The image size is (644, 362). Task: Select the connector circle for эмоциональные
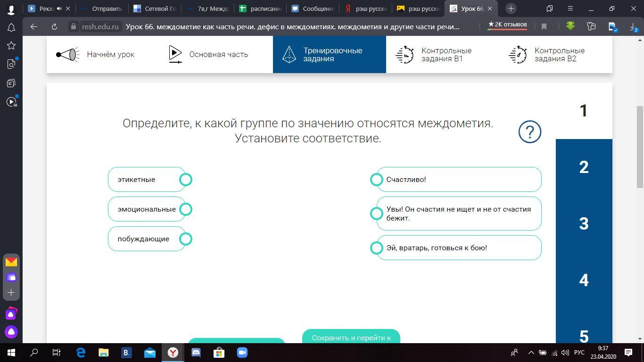coord(186,209)
